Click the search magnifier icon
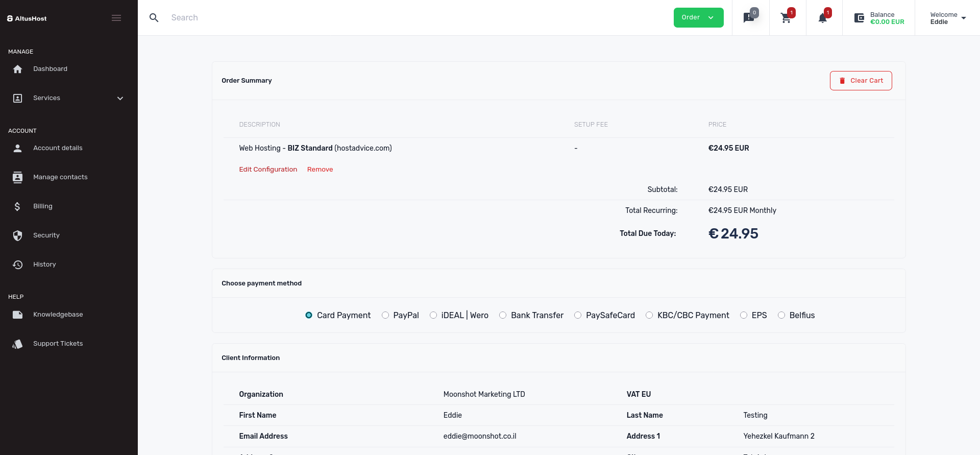This screenshot has height=455, width=980. (154, 18)
